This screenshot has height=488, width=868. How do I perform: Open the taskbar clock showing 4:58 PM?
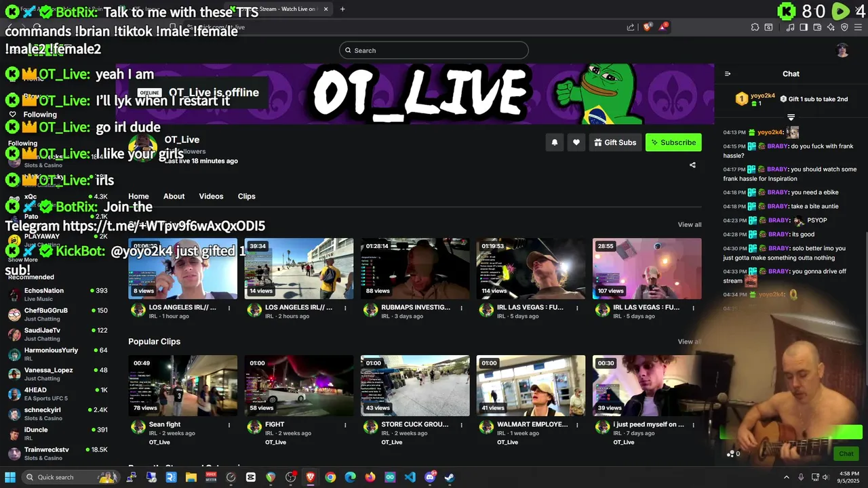849,477
